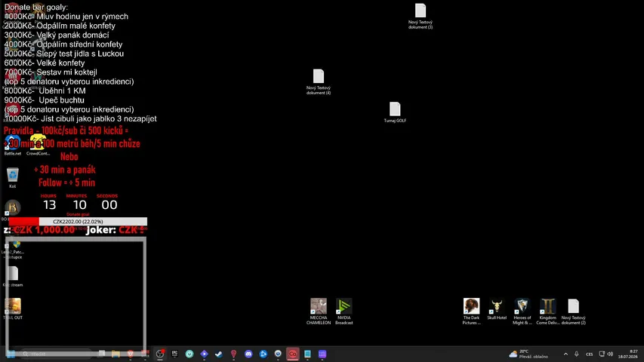Open Brave browser from the taskbar
Screen dimensions: 644x362
click(130, 354)
